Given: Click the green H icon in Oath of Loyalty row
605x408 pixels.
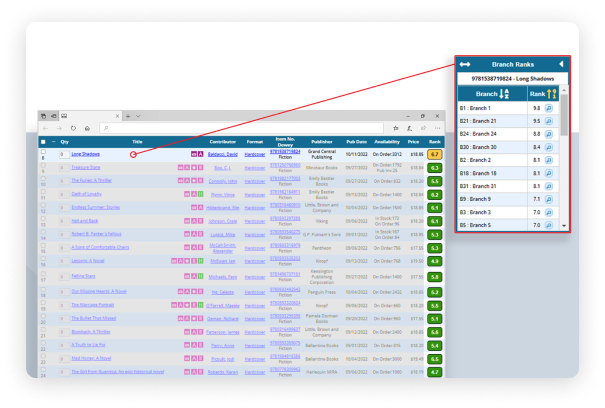Looking at the screenshot, I should pyautogui.click(x=201, y=194).
